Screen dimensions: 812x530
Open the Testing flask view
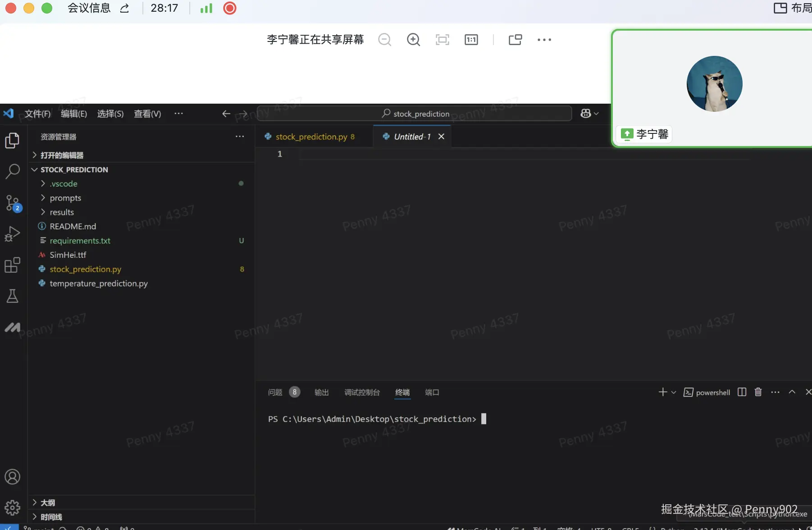pos(12,296)
